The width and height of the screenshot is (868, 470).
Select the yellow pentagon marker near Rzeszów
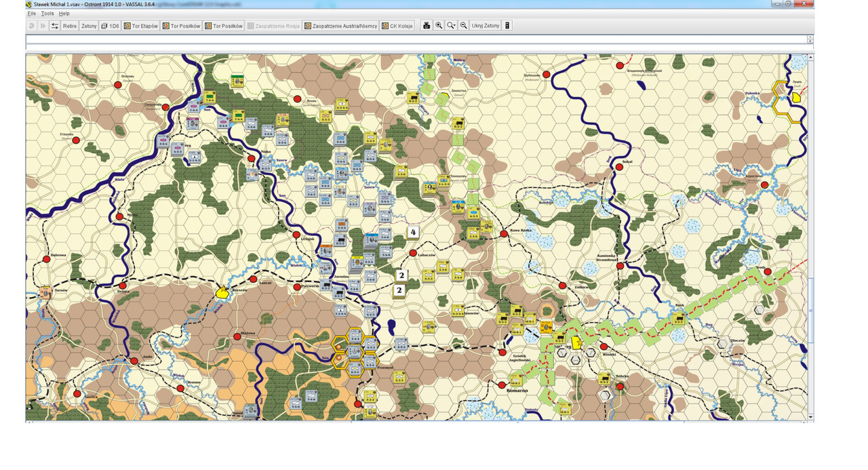coord(222,292)
